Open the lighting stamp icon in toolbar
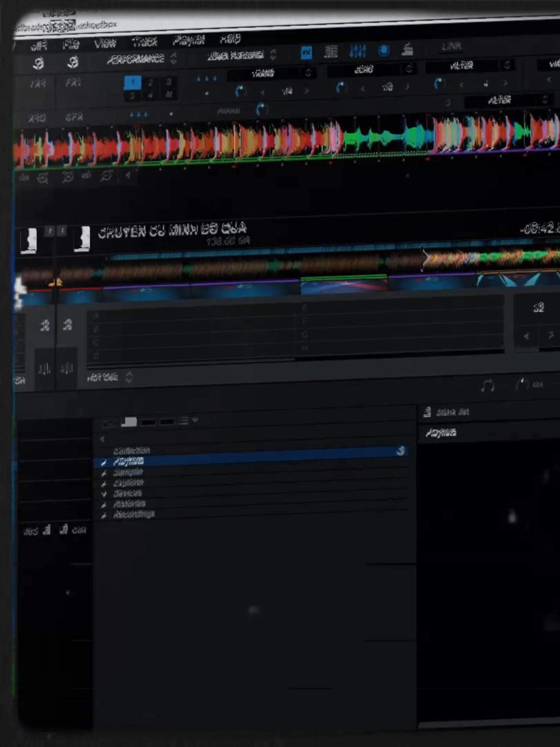560x747 pixels. pos(407,49)
